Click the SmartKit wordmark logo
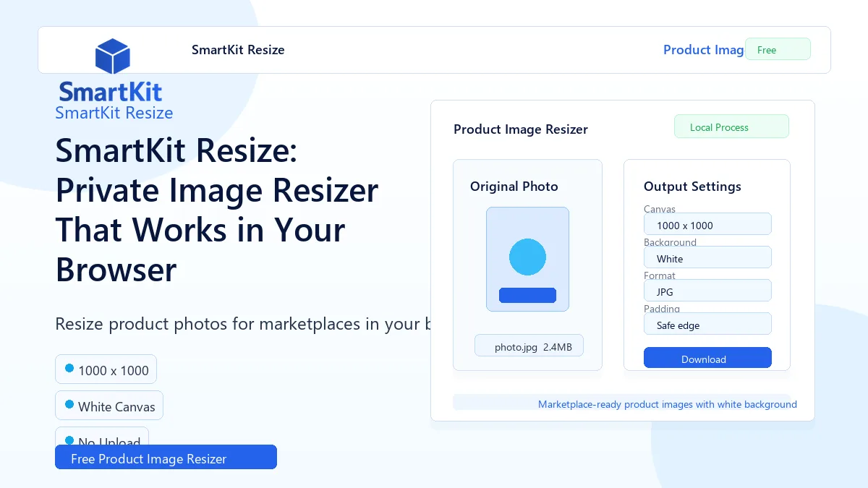Viewport: 868px width, 488px height. pyautogui.click(x=111, y=92)
